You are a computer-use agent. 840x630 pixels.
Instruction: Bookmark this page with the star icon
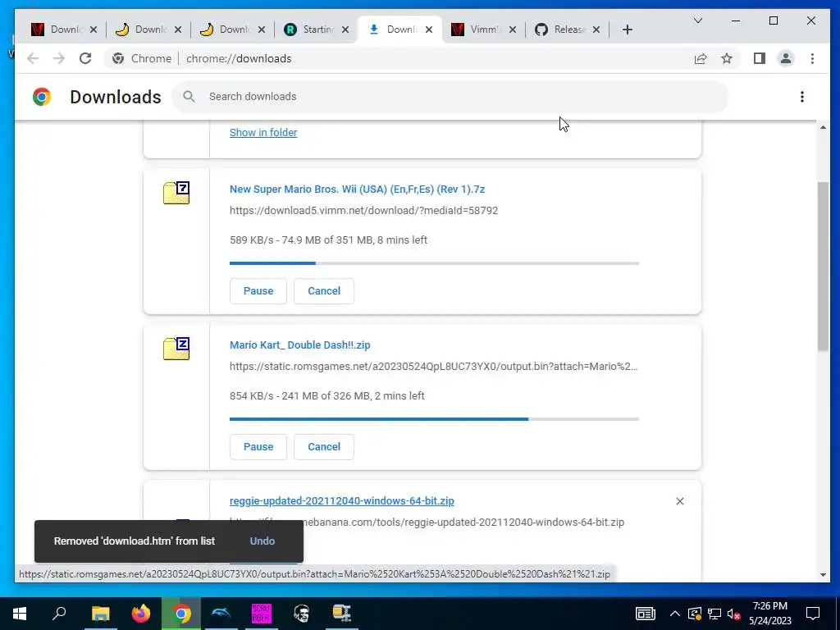[727, 58]
